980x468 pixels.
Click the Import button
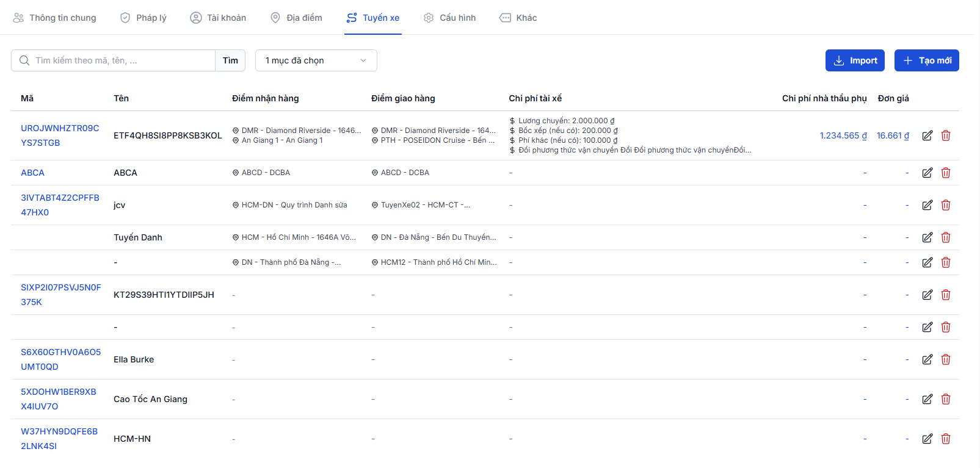pyautogui.click(x=855, y=60)
